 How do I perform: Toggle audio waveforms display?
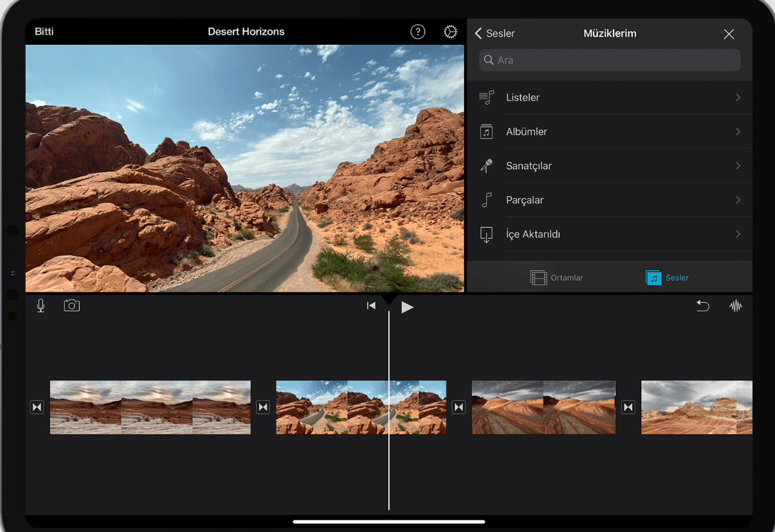click(x=736, y=306)
